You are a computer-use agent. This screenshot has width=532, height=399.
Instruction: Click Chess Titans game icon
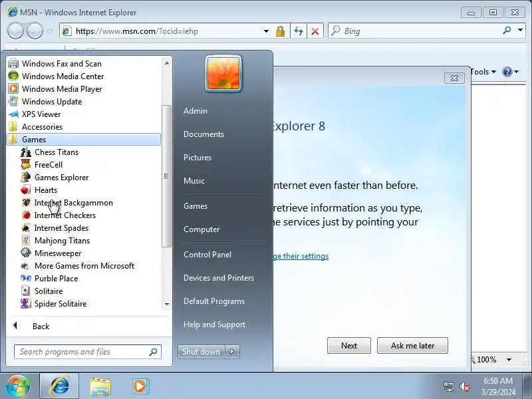tap(26, 152)
